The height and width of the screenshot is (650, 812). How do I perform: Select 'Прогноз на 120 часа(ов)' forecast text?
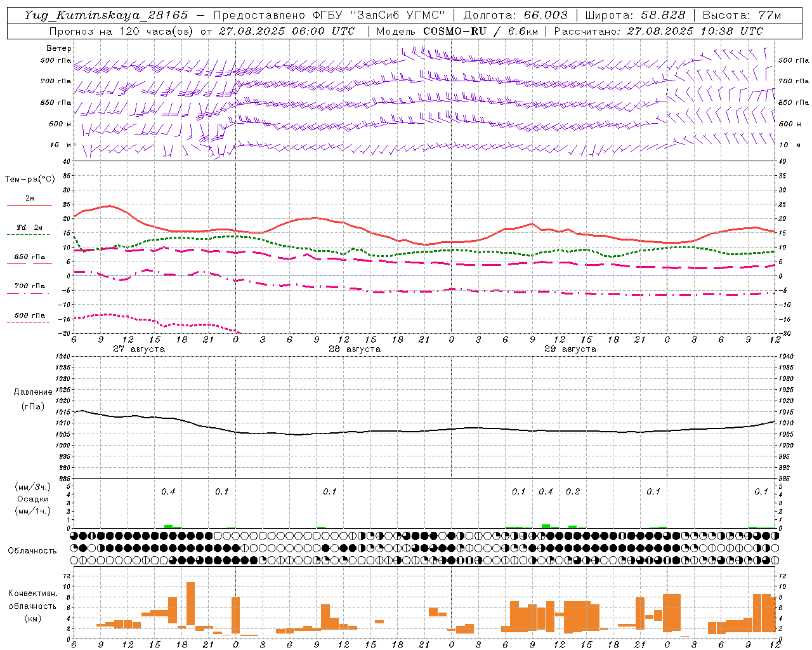click(122, 31)
